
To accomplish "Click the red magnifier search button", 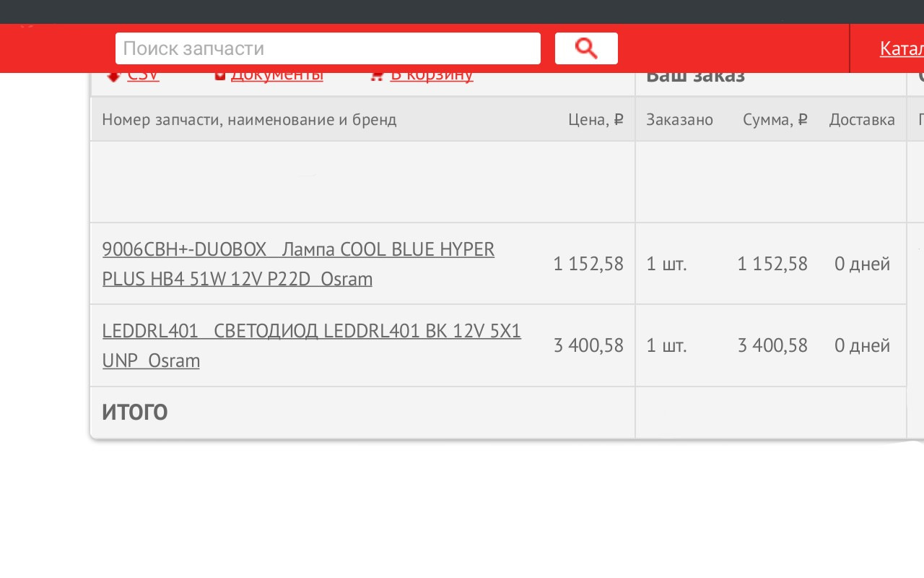I will coord(586,48).
